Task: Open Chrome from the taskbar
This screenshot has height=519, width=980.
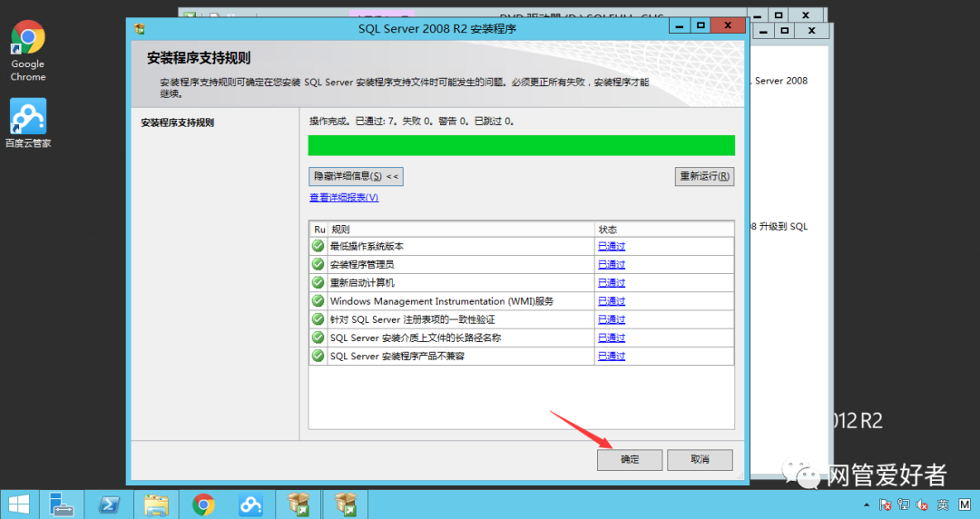Action: click(x=203, y=504)
